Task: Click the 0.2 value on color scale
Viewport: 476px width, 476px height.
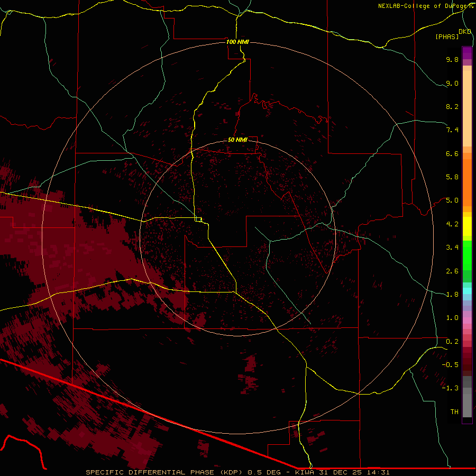Action: click(x=452, y=342)
